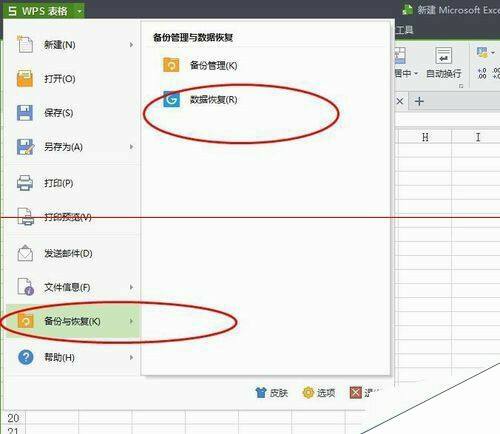500x434 pixels.
Task: Open the 选项 options button
Action: (x=319, y=393)
